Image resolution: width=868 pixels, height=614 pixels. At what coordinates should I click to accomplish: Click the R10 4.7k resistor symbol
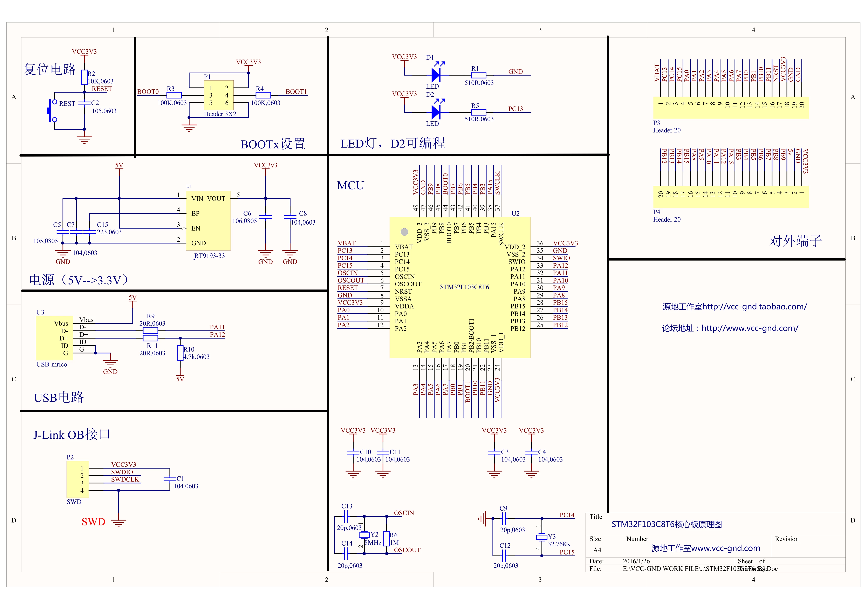[x=180, y=353]
